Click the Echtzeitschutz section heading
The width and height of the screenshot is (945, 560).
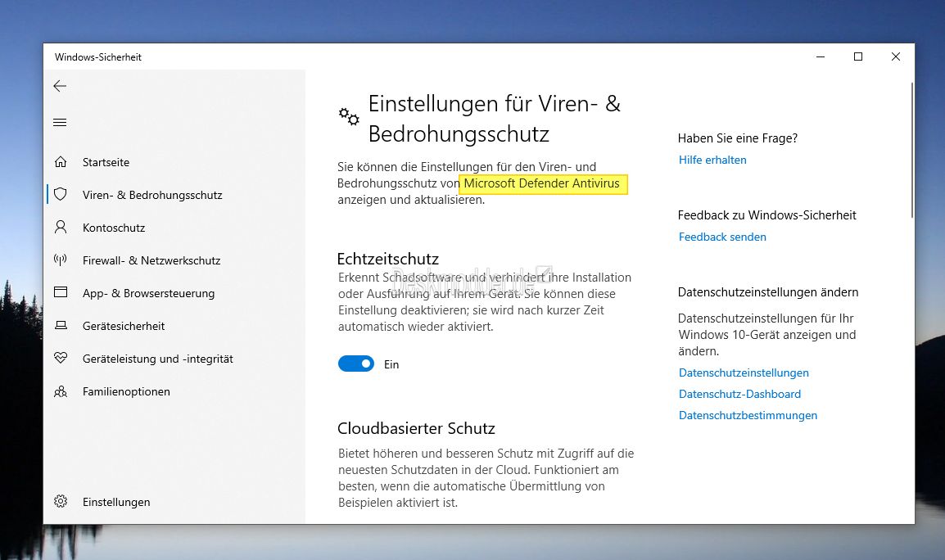pos(388,259)
